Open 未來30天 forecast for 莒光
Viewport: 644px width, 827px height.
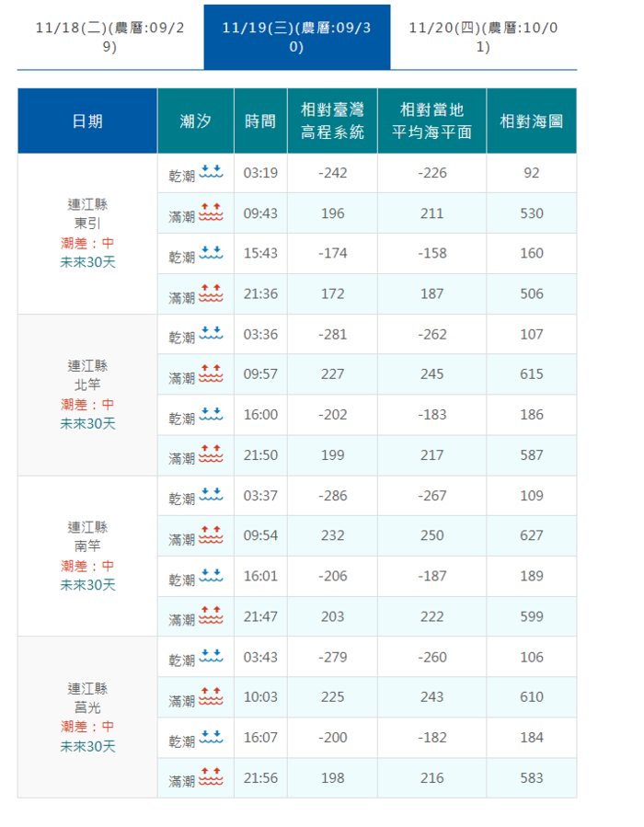pos(87,746)
